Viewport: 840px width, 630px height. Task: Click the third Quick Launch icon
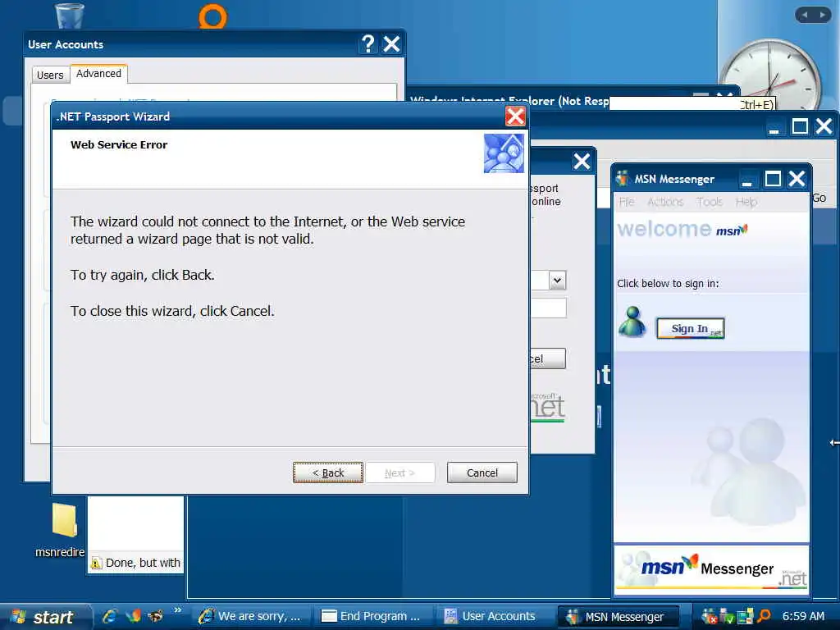(156, 616)
